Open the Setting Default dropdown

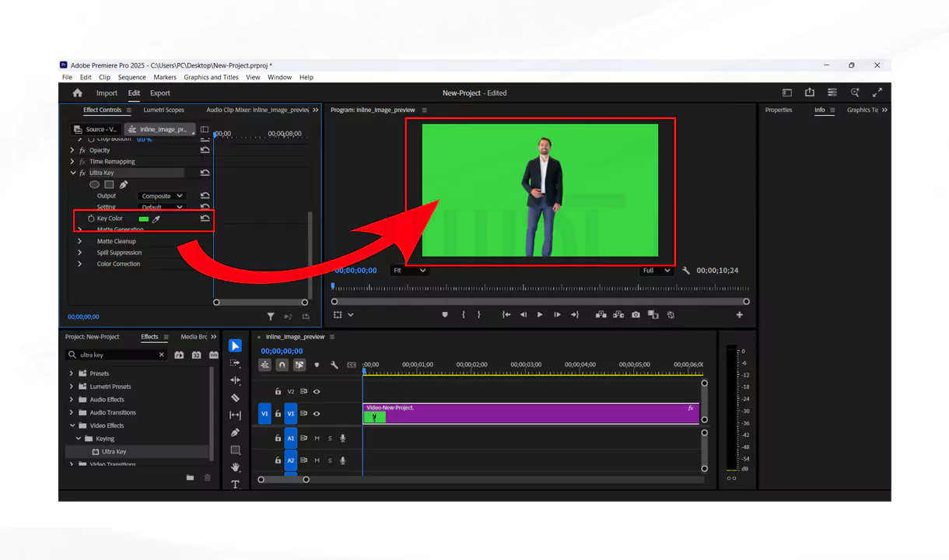[162, 208]
